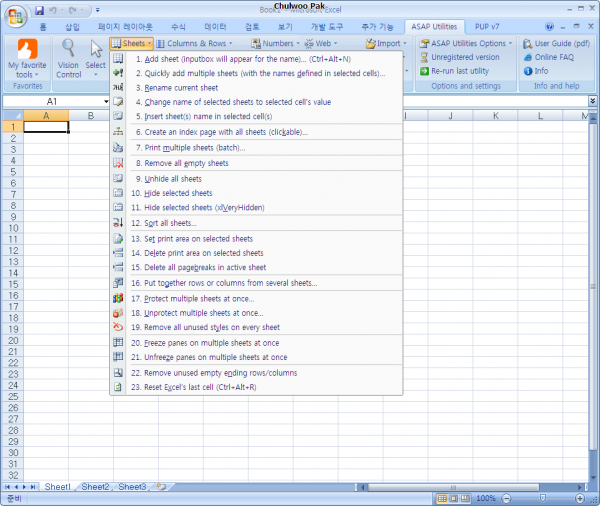The image size is (600, 506).
Task: Switch to Page Layout view in status bar
Action: click(x=453, y=498)
